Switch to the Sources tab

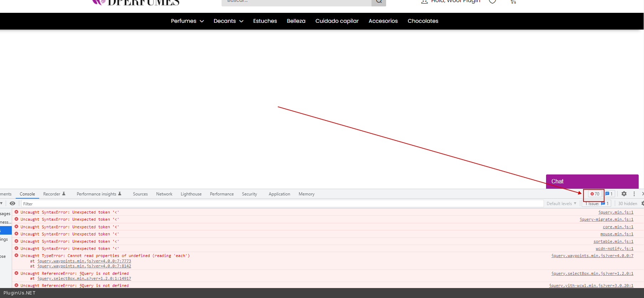[140, 194]
